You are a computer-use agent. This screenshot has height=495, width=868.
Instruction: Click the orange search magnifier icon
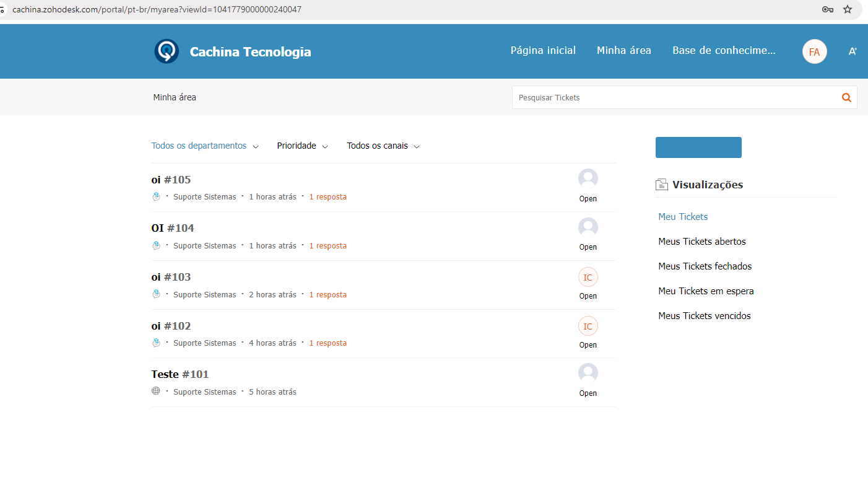click(846, 97)
